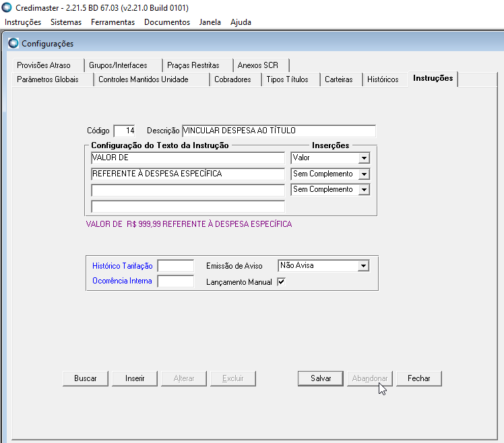Click the Ocorrência Interna link label
Viewport: 504px width, 443px height.
[x=122, y=281]
